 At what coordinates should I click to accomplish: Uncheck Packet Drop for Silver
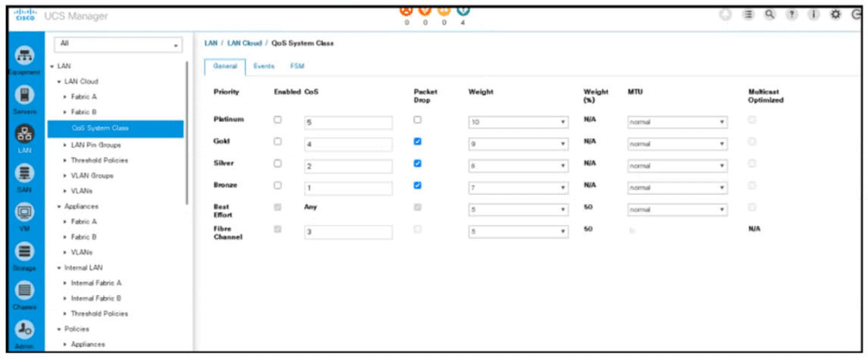[418, 163]
